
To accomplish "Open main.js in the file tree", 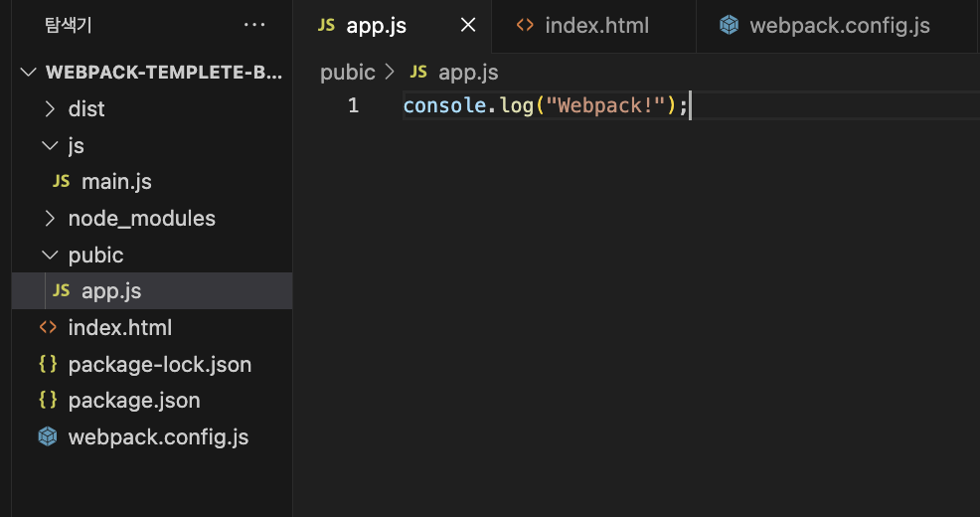I will pyautogui.click(x=152, y=182).
